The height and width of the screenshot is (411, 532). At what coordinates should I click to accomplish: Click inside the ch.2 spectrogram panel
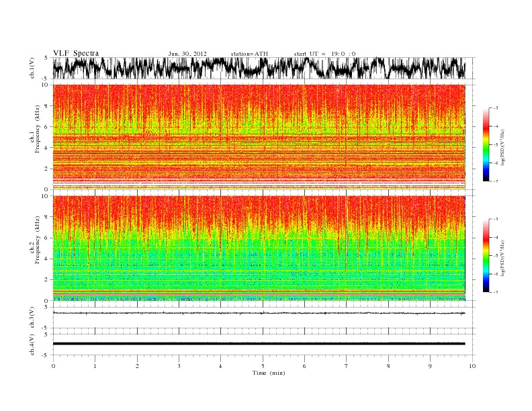pos(259,248)
